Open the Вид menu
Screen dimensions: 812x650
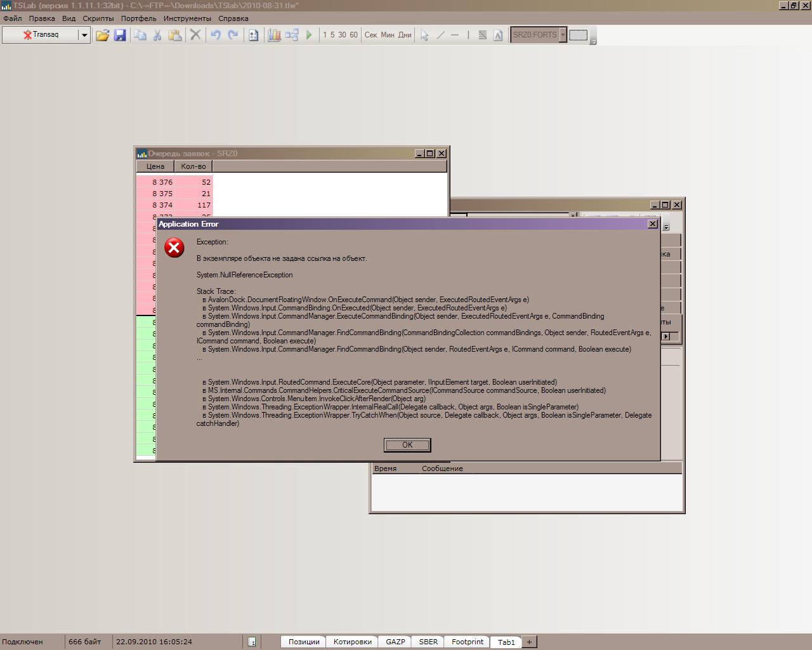pyautogui.click(x=69, y=18)
